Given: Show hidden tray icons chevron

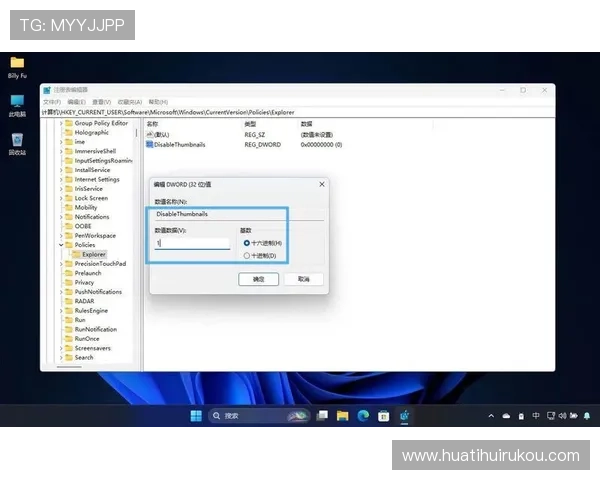Looking at the screenshot, I should 491,416.
